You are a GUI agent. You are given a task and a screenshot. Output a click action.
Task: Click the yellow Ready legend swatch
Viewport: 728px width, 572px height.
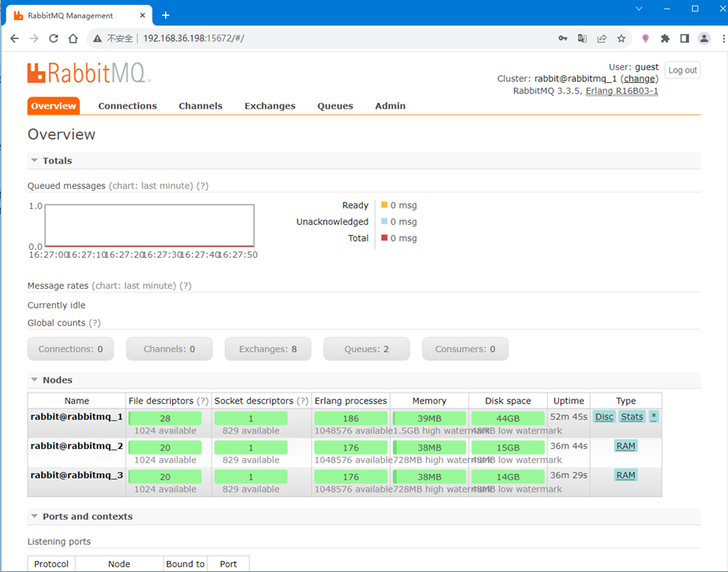[384, 205]
